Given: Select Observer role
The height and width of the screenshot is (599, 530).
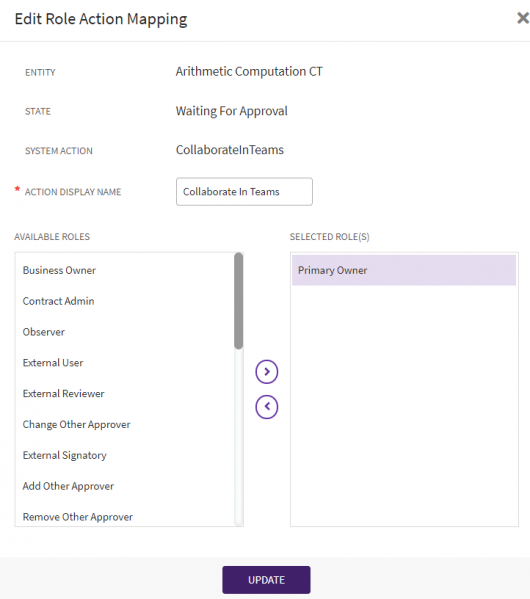Looking at the screenshot, I should click(125, 332).
